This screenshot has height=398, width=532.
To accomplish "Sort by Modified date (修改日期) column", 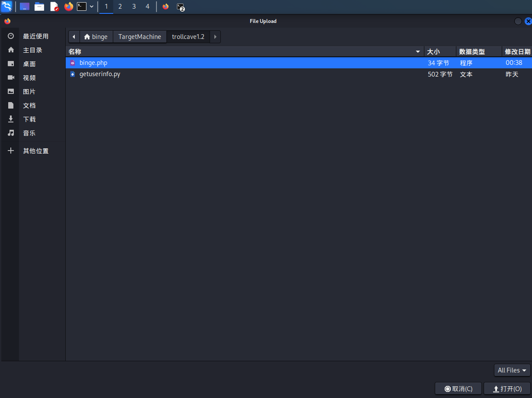I will tap(517, 52).
